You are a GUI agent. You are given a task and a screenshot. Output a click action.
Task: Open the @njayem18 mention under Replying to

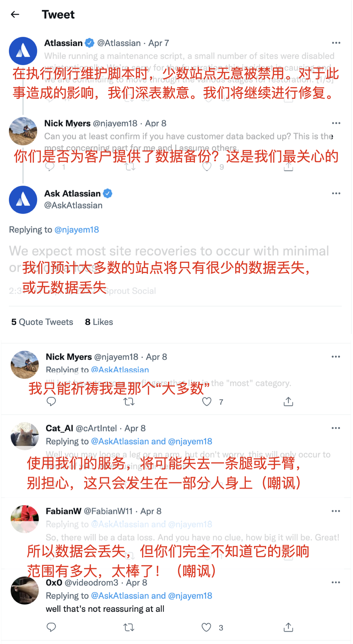(x=76, y=229)
